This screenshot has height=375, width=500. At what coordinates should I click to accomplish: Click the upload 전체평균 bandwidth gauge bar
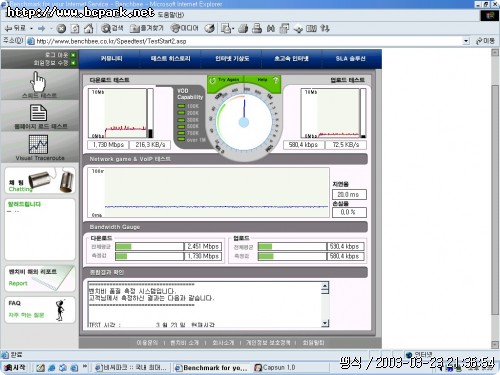[x=292, y=247]
